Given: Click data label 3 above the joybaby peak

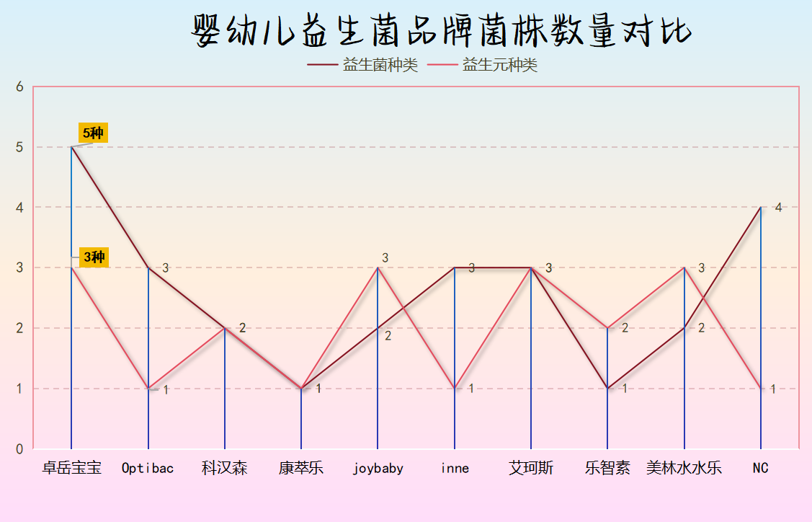Looking at the screenshot, I should point(385,257).
